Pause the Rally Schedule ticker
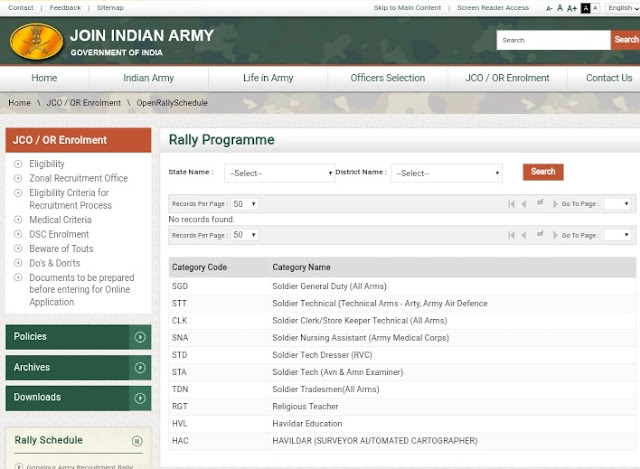The image size is (640, 469). [x=137, y=441]
